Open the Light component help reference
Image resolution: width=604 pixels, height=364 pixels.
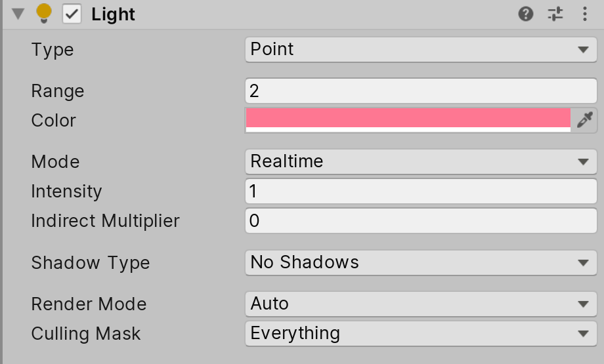coord(526,14)
